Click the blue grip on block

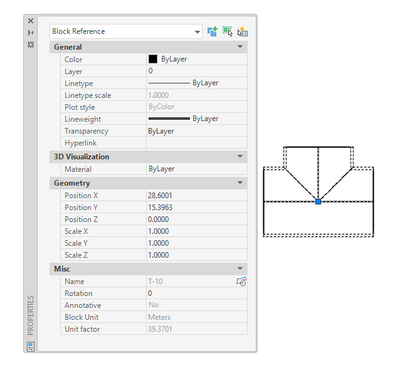click(318, 202)
